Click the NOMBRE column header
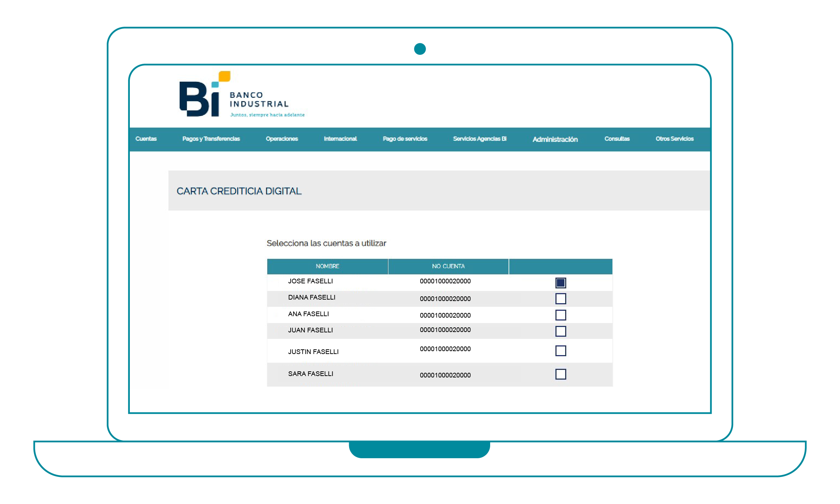The height and width of the screenshot is (504, 840). (x=327, y=266)
